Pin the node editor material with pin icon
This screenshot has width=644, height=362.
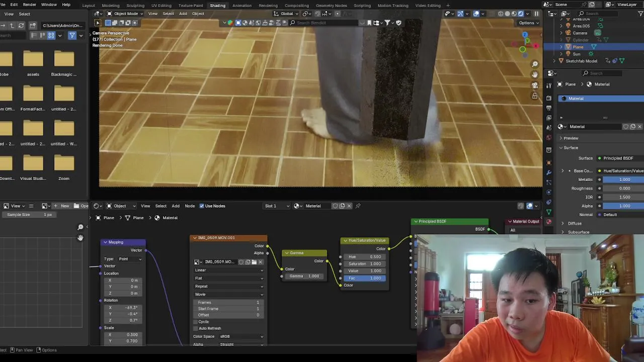358,206
